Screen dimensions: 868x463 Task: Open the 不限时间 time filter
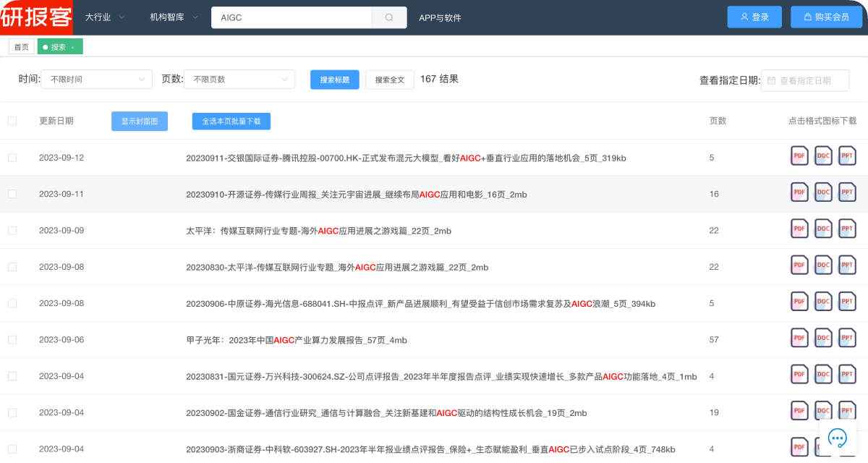(96, 80)
